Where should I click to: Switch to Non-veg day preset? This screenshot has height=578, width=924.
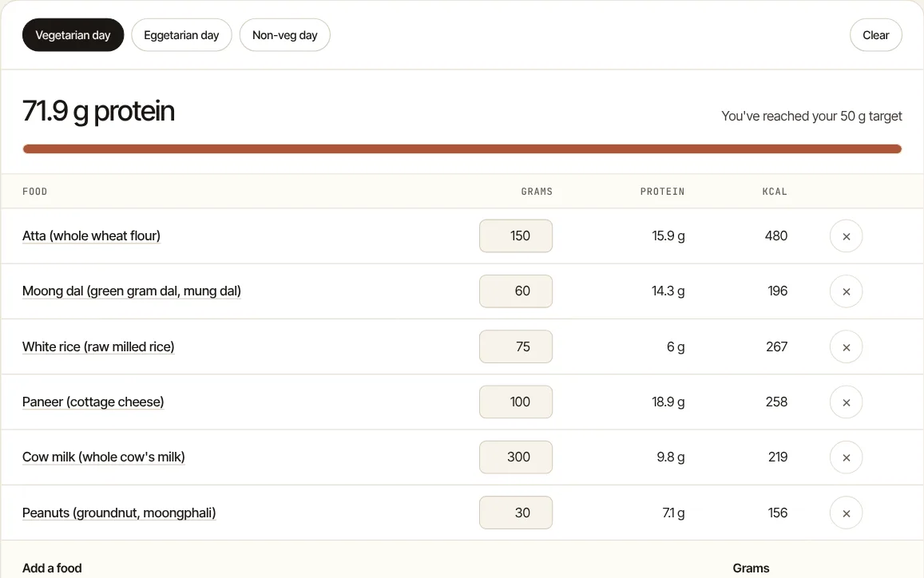[284, 35]
